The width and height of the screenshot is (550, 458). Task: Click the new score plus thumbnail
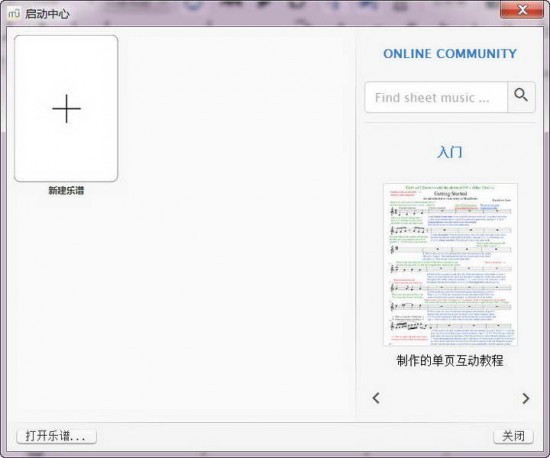[66, 108]
